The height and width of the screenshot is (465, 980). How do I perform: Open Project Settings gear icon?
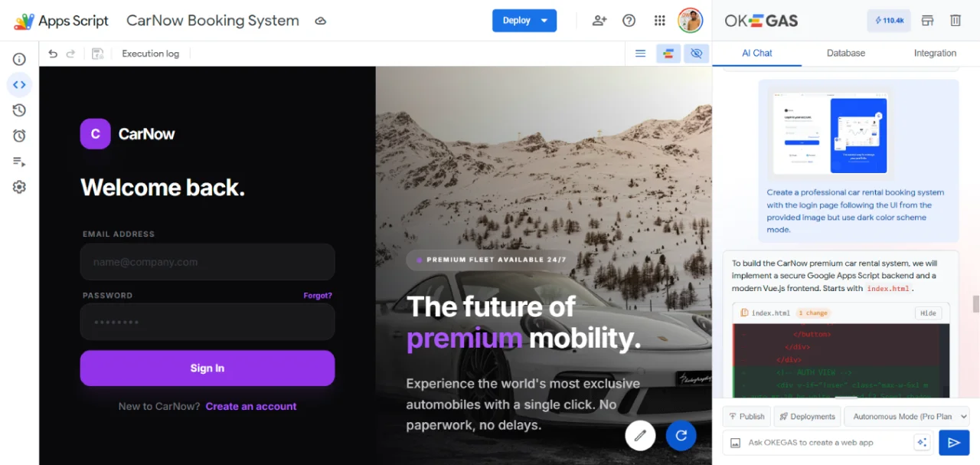click(19, 187)
